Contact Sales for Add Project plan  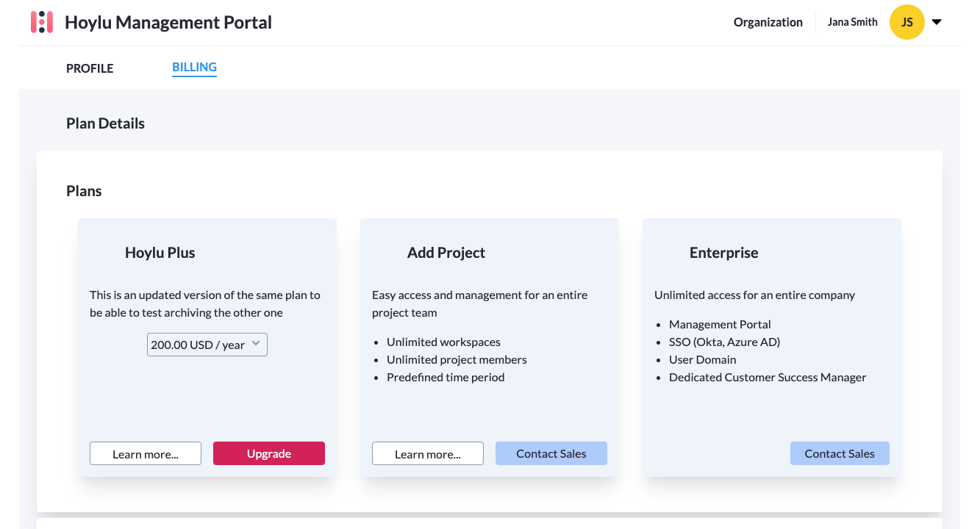pyautogui.click(x=551, y=453)
